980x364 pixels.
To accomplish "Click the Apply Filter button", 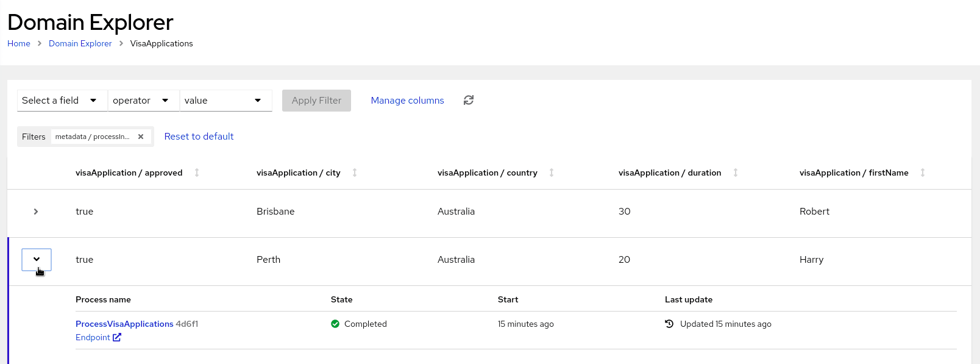I will (316, 101).
